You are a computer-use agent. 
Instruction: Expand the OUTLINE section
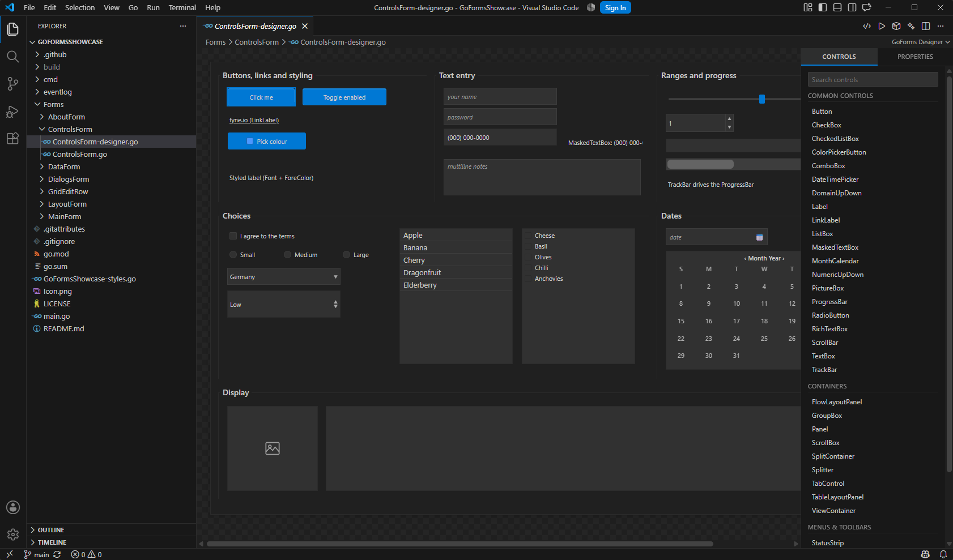(x=111, y=530)
